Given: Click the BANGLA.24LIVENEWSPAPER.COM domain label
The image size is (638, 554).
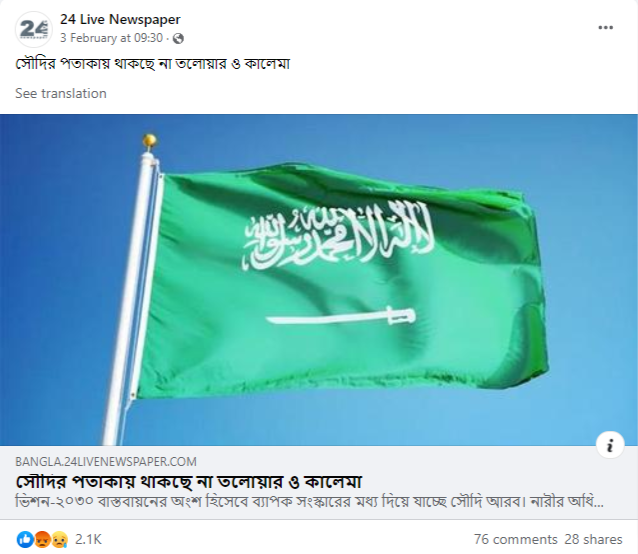Looking at the screenshot, I should point(106,462).
